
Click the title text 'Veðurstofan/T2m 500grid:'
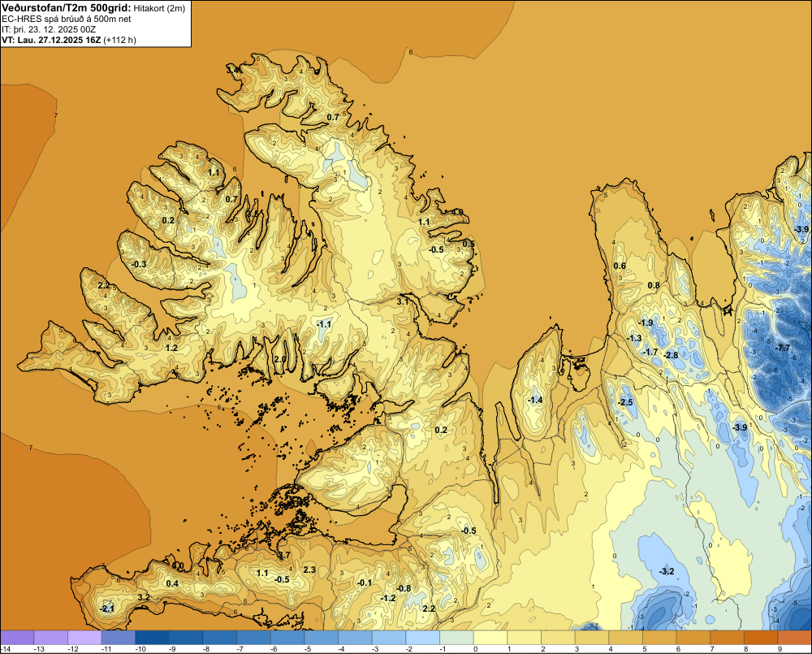[67, 8]
